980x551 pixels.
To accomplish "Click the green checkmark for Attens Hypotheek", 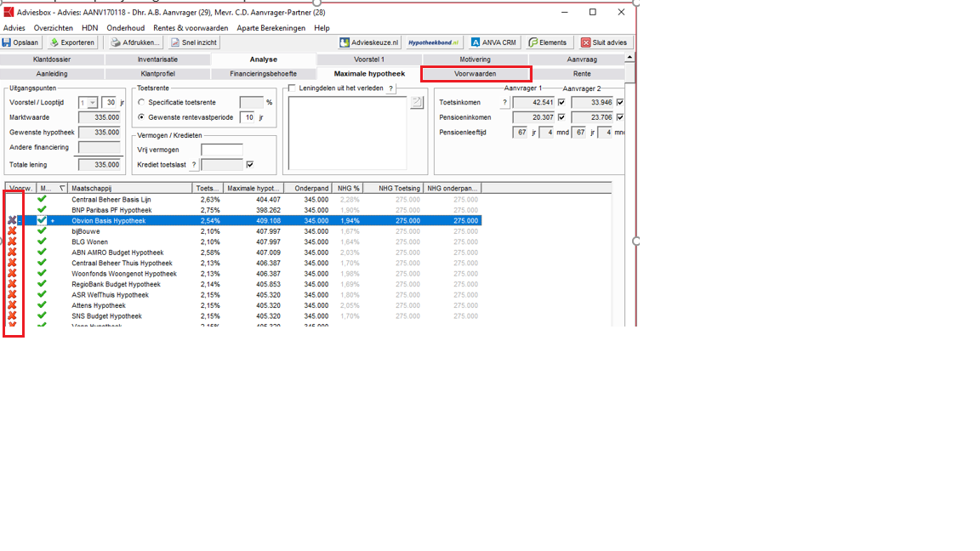I will click(42, 305).
